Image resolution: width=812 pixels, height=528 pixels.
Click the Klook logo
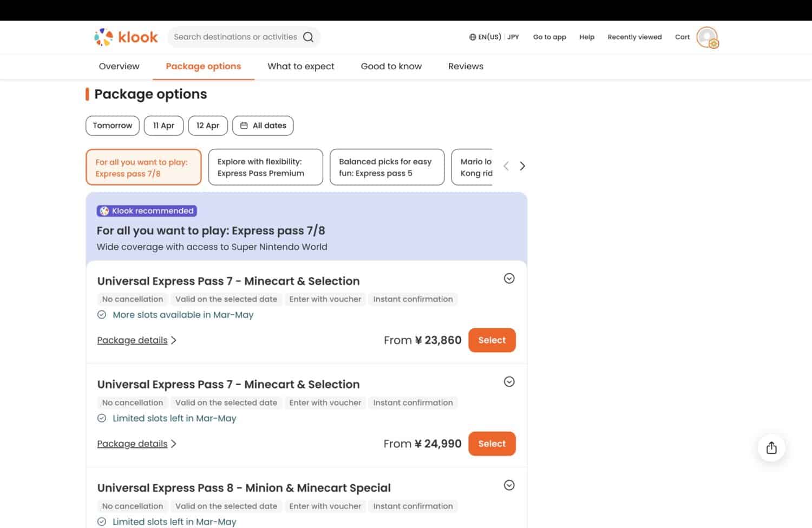tap(126, 37)
